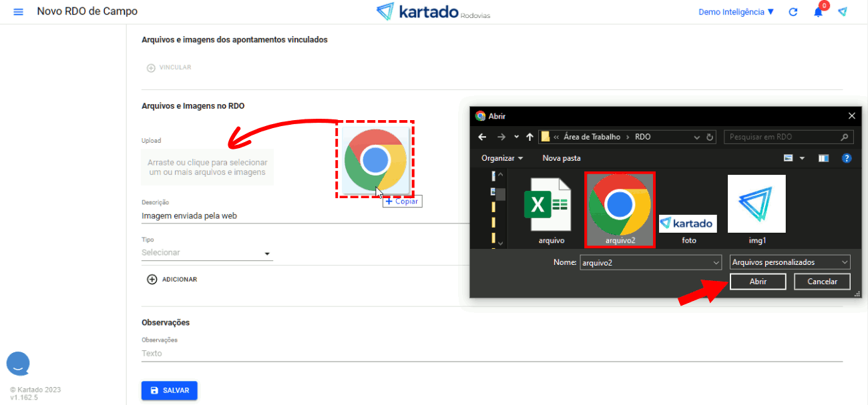This screenshot has height=405, width=868.
Task: Click Nova pasta in file dialog
Action: click(562, 158)
